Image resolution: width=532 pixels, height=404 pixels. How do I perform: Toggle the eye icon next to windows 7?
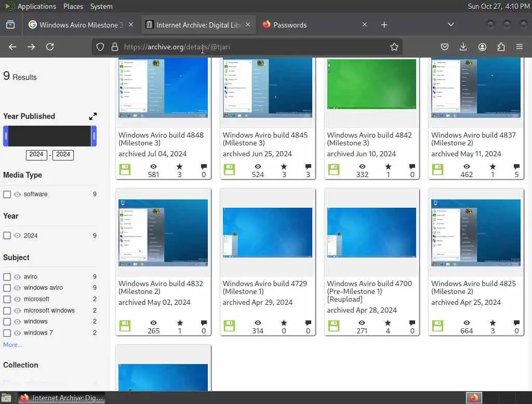tap(17, 333)
